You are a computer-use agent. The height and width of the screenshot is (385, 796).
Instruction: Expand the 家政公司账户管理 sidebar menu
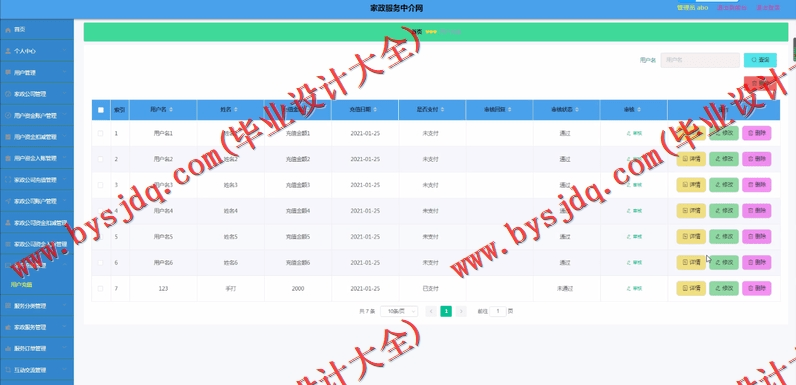[37, 201]
